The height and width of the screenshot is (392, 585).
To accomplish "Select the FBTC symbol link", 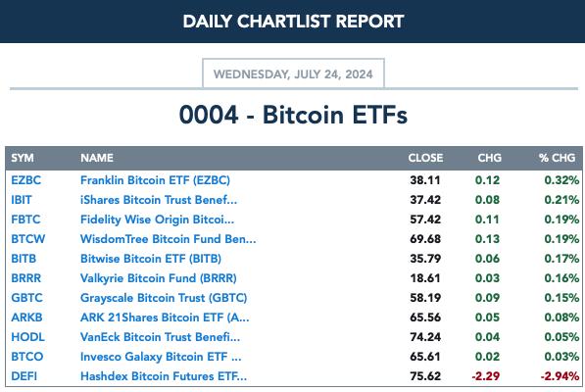I will (25, 220).
